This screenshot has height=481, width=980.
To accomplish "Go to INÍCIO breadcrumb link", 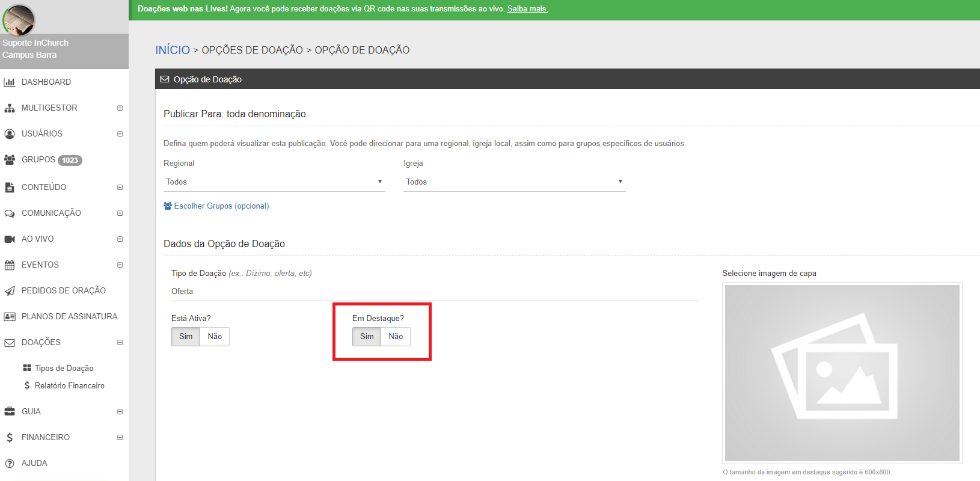I will coord(173,50).
